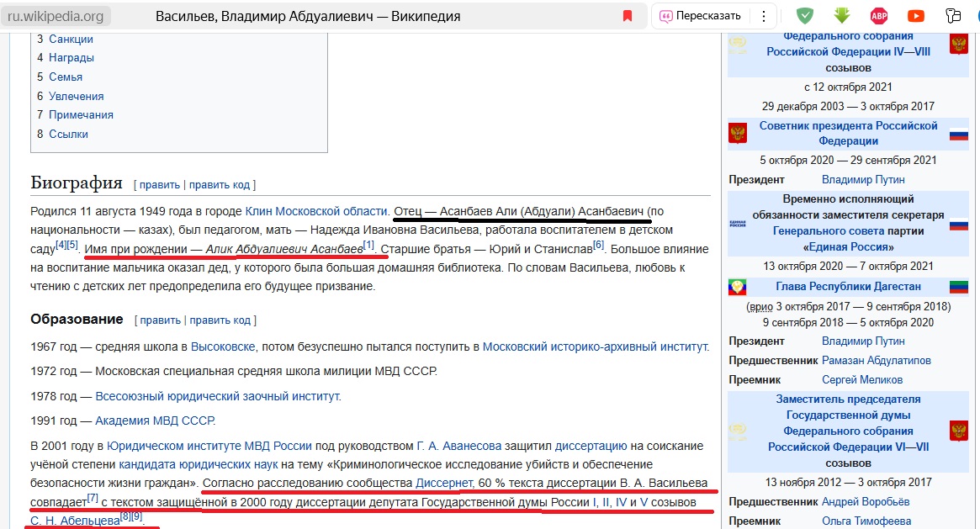Open the диссертацию link
Image resolution: width=980 pixels, height=529 pixels.
[x=591, y=446]
